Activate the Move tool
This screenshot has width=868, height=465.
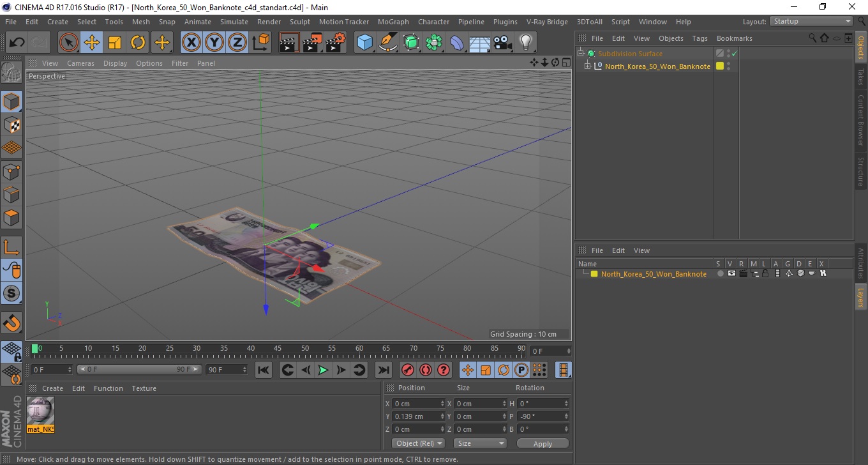coord(92,43)
